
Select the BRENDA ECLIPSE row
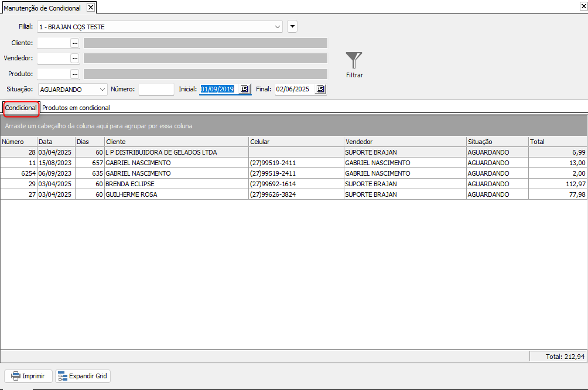[293, 184]
